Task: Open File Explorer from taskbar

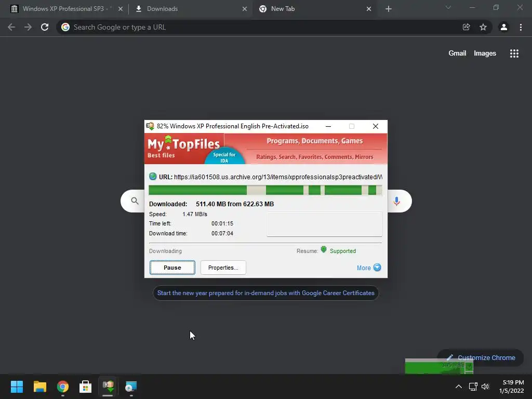Action: pyautogui.click(x=39, y=387)
